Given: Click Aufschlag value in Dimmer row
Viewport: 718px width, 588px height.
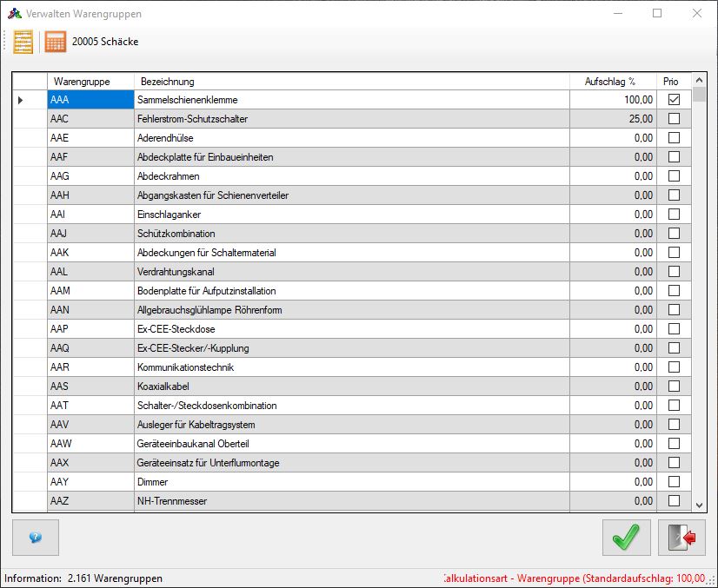Looking at the screenshot, I should [x=613, y=482].
